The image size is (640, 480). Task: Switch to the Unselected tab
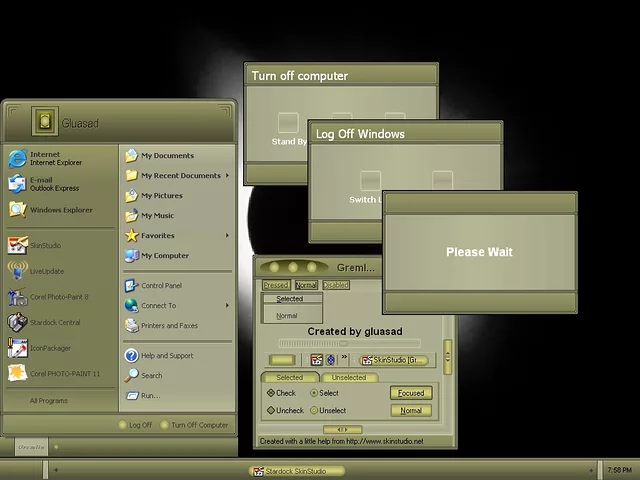(x=349, y=378)
